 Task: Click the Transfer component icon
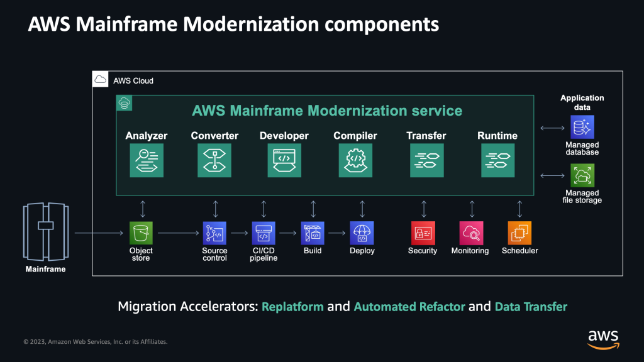coord(426,160)
